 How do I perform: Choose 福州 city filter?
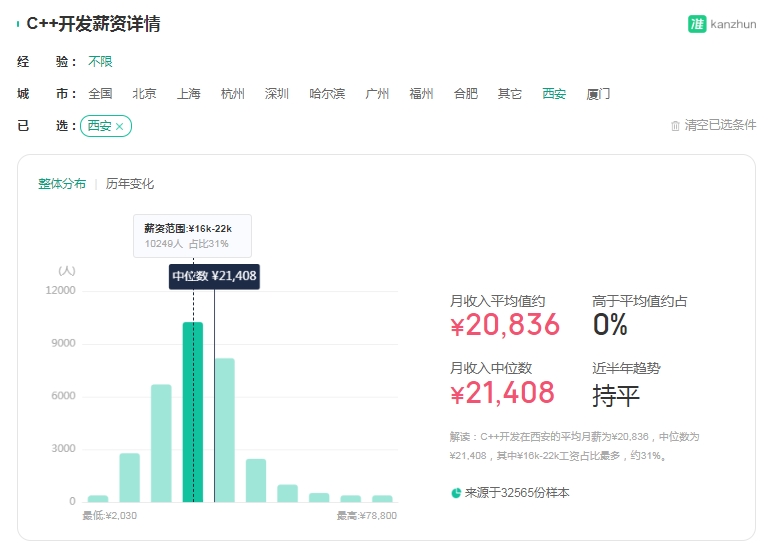pyautogui.click(x=421, y=94)
